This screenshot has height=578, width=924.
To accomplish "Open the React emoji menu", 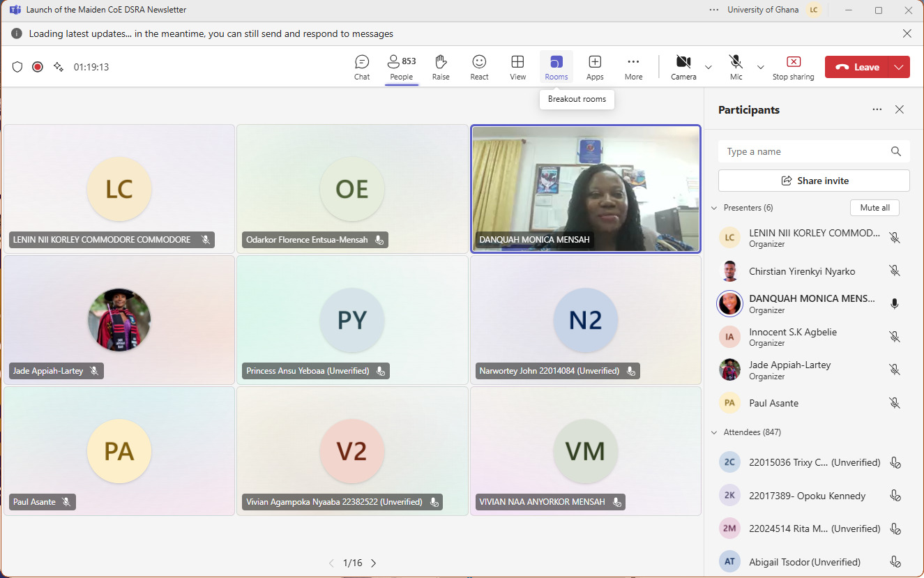I will click(479, 67).
